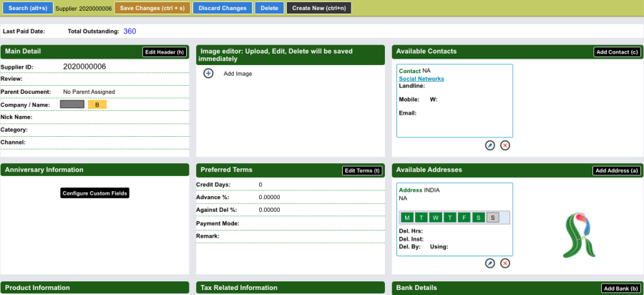Toggle Monday delivery day
The image size is (644, 295).
tap(406, 218)
